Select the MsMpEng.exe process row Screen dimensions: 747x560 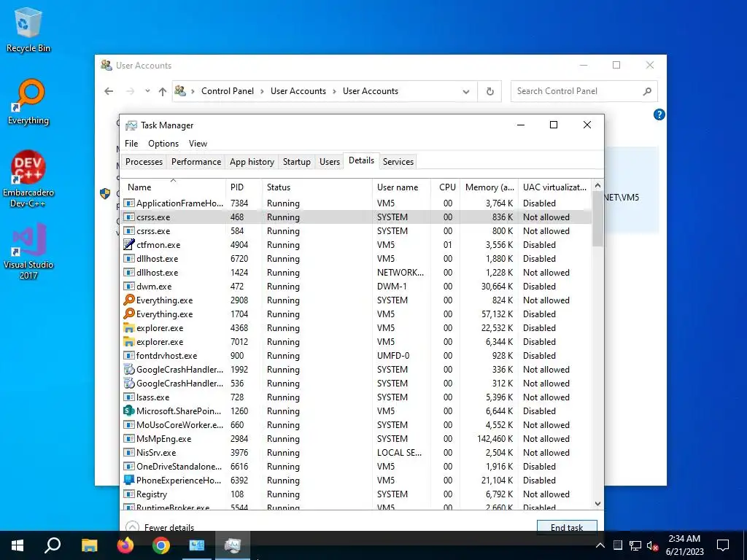[356, 439]
